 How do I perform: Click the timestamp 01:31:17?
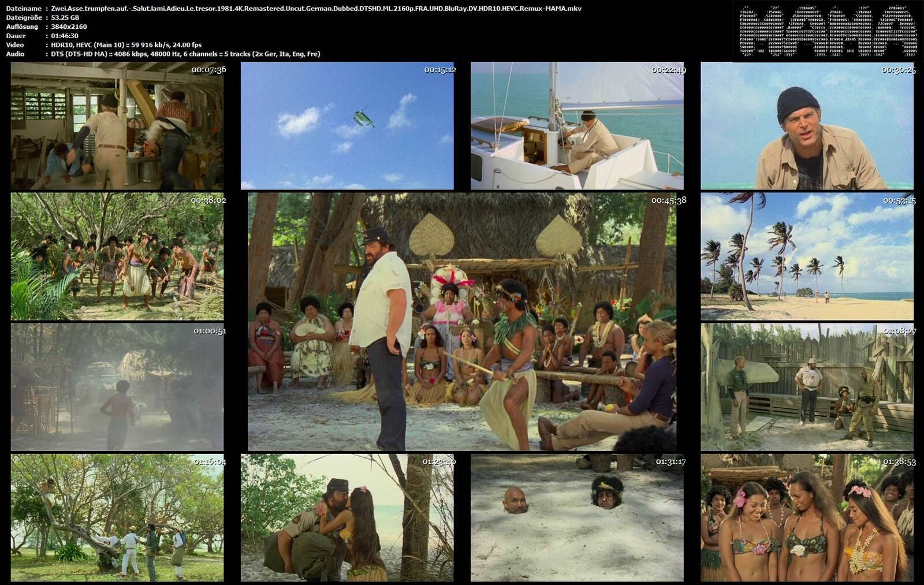670,461
